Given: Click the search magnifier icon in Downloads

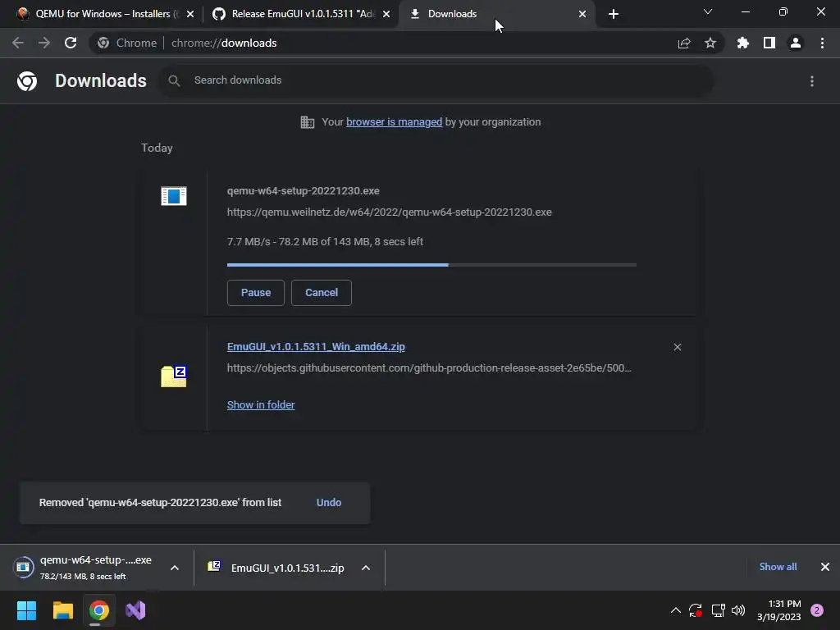Looking at the screenshot, I should point(174,81).
